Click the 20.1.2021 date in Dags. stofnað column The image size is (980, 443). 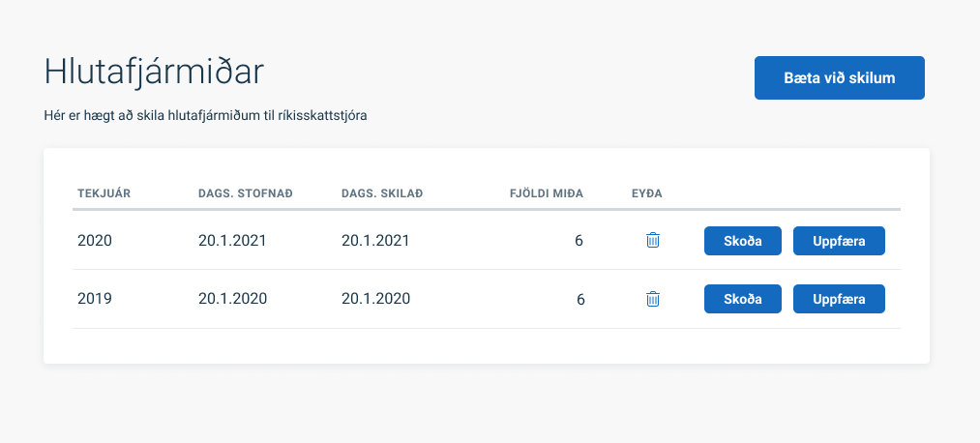click(x=232, y=241)
